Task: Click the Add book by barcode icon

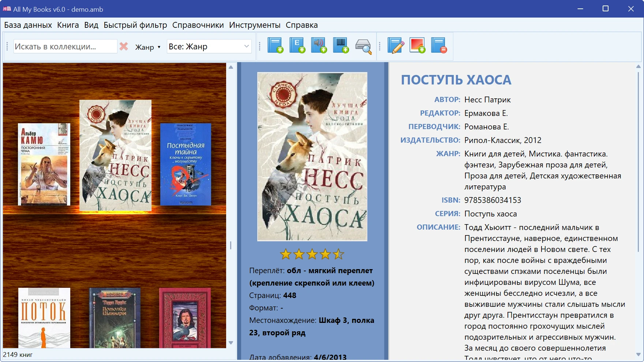Action: click(341, 46)
